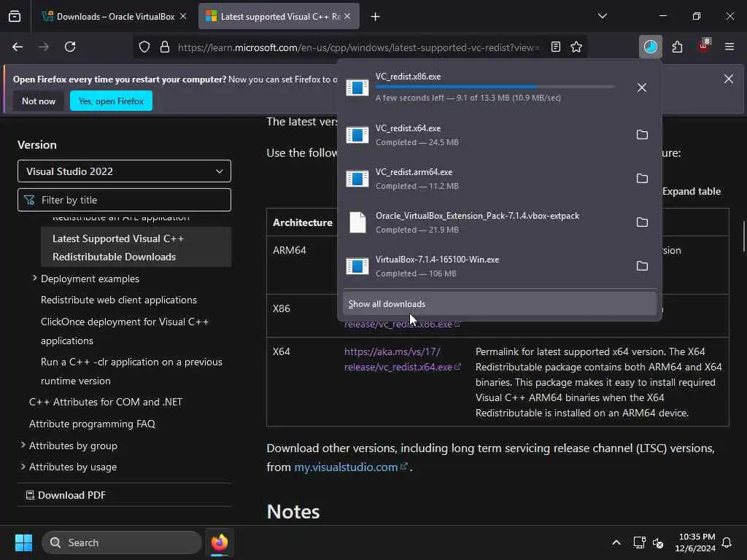Close the Downloads – Oracle VirtualBox tab
Screen dimensions: 747x560
[x=183, y=16]
